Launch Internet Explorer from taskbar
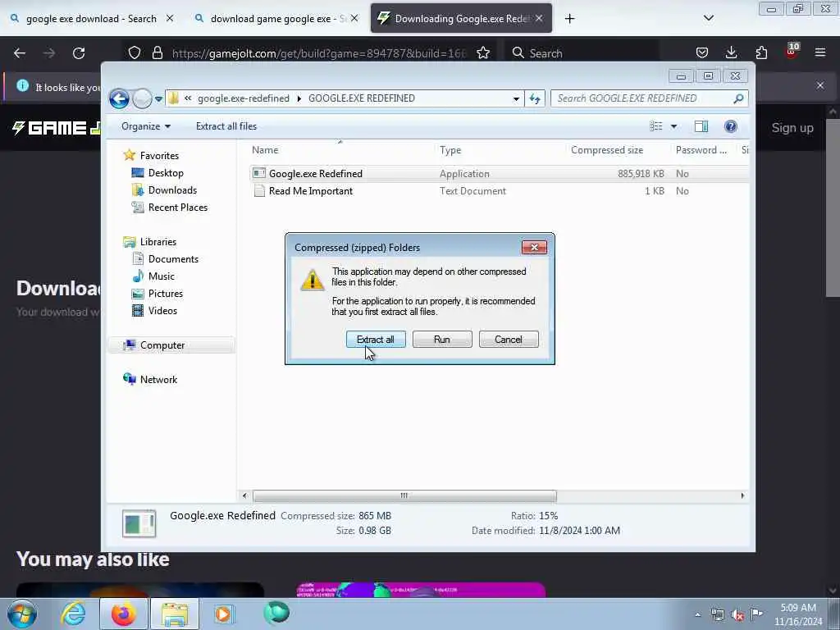This screenshot has height=630, width=840. tap(73, 614)
